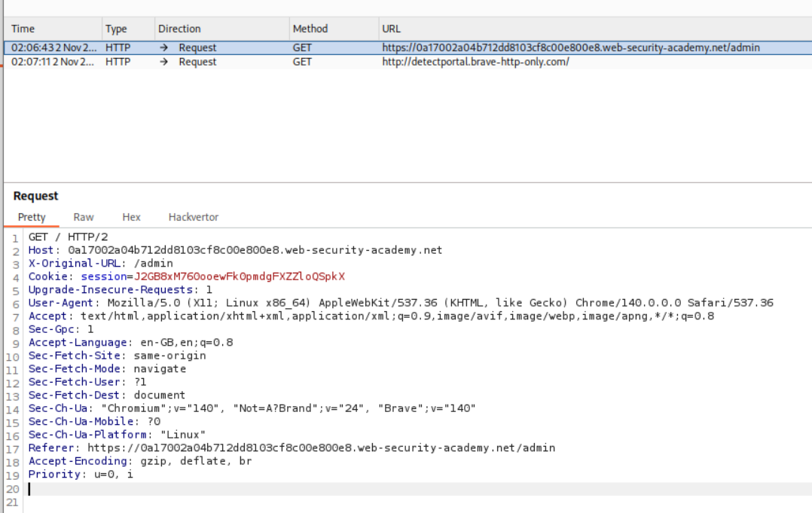Select the detectportal.brave-http-only.com request URL

475,62
